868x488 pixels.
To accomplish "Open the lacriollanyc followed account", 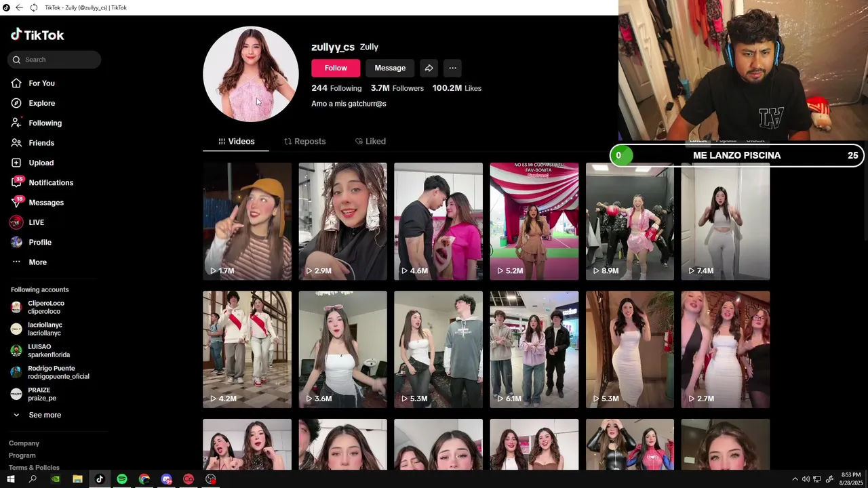I will coord(37,329).
